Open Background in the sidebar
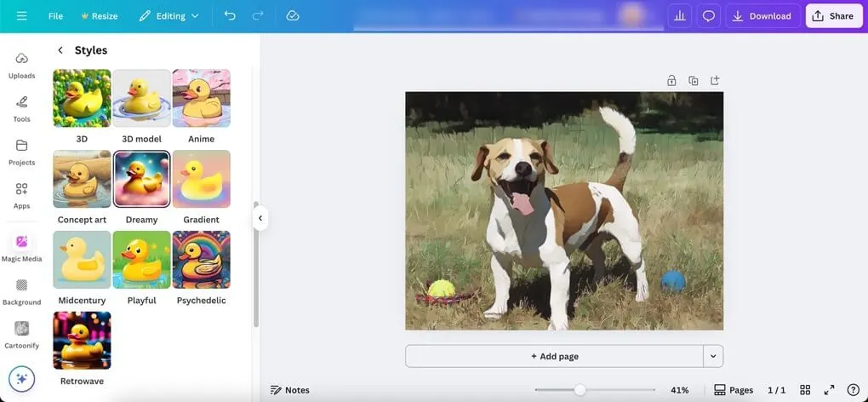The image size is (868, 402). pyautogui.click(x=21, y=293)
